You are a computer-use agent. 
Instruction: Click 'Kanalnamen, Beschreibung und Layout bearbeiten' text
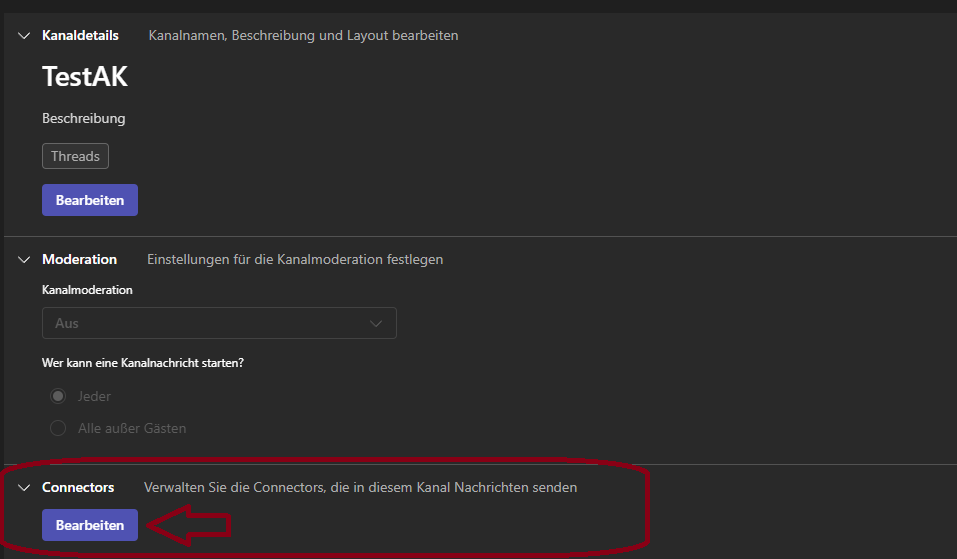pos(303,35)
